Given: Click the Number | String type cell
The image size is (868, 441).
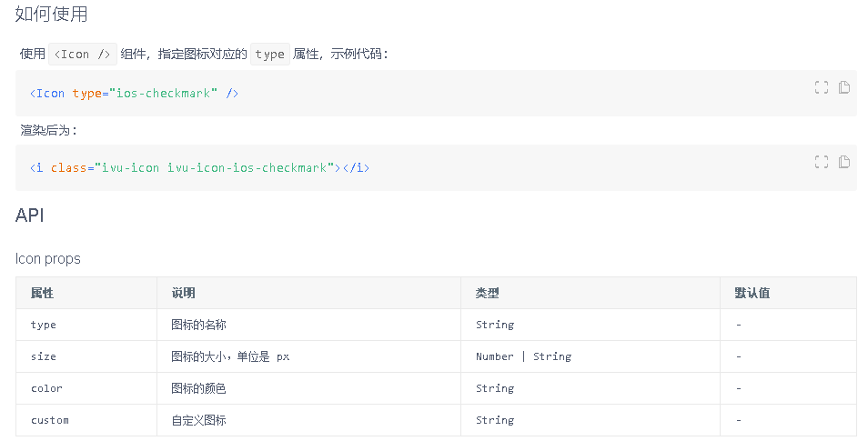Looking at the screenshot, I should click(x=523, y=356).
